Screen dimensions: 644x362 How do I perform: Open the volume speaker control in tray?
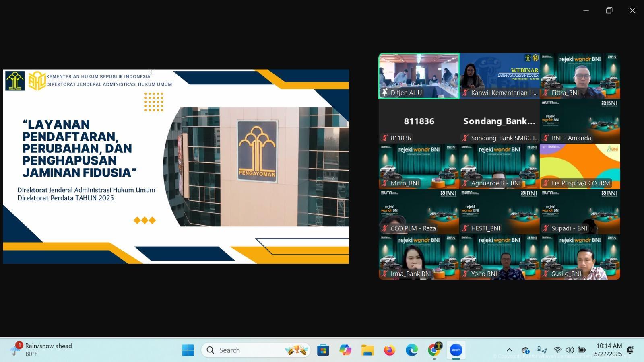point(570,350)
